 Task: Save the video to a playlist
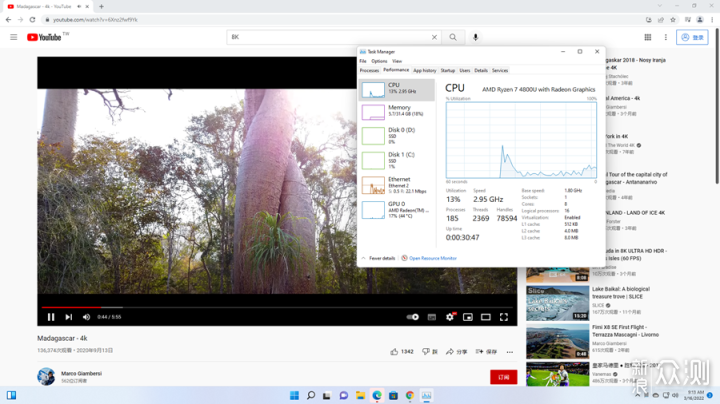click(x=486, y=352)
